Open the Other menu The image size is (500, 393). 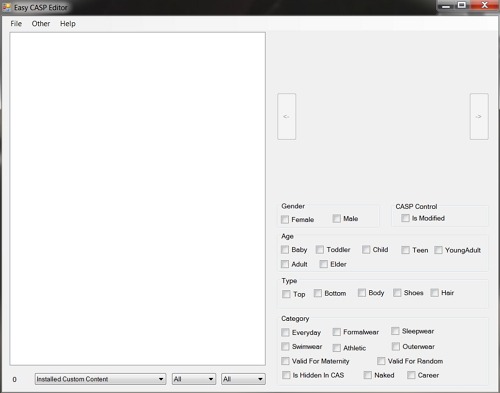[41, 24]
